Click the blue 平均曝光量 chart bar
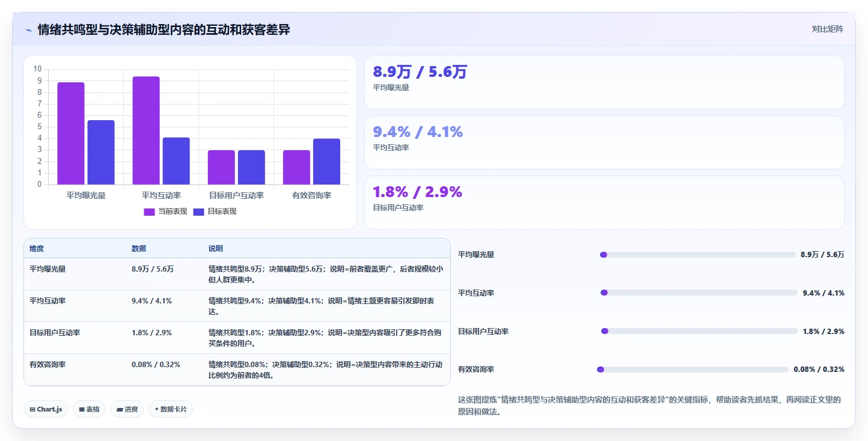The height and width of the screenshot is (441, 868). pyautogui.click(x=101, y=153)
